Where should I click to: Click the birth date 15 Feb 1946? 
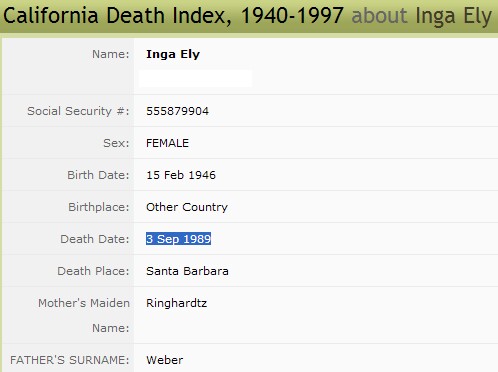pyautogui.click(x=181, y=175)
